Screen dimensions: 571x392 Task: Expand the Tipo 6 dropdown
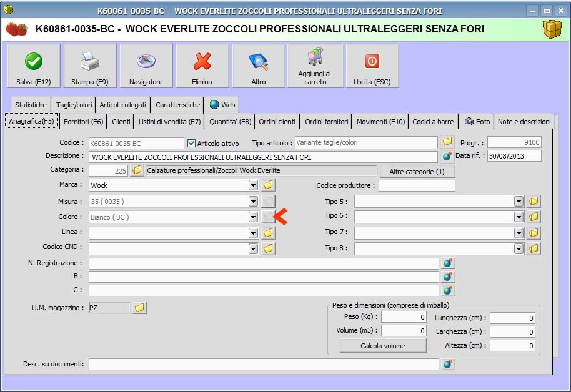[519, 217]
